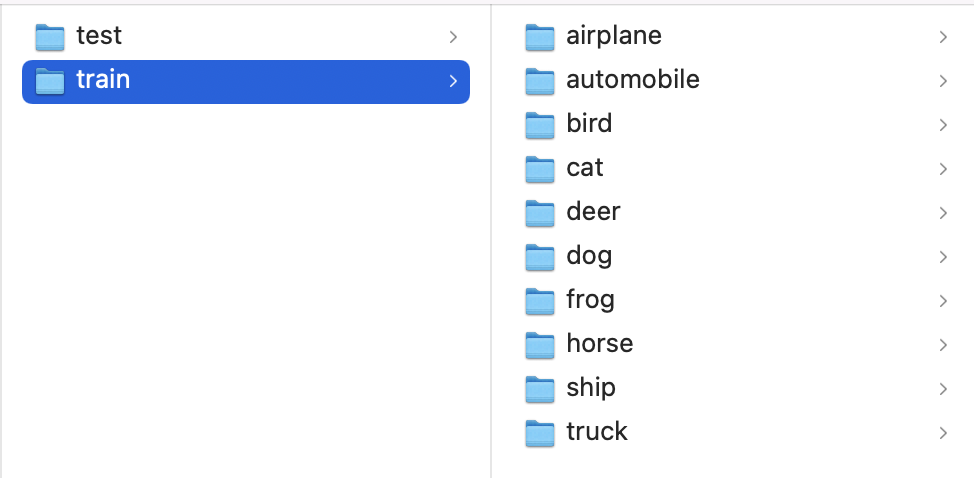Select the horse folder name
This screenshot has height=478, width=974.
tap(599, 343)
